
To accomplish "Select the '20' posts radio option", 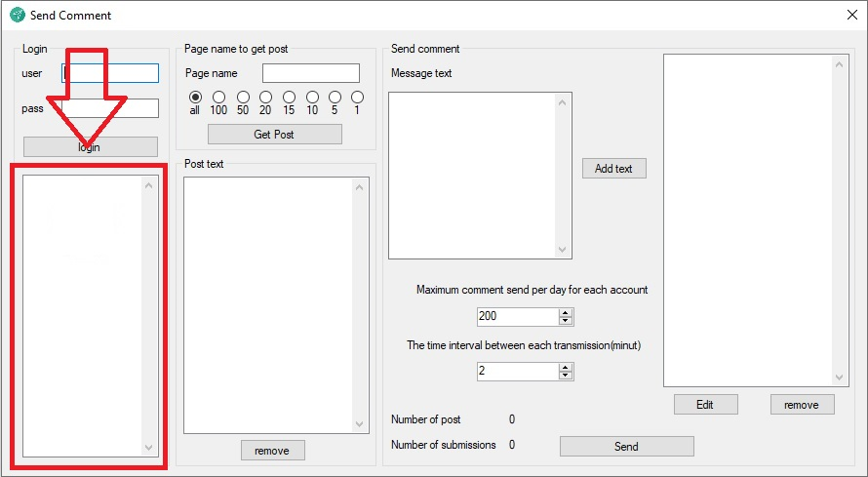I will point(265,97).
